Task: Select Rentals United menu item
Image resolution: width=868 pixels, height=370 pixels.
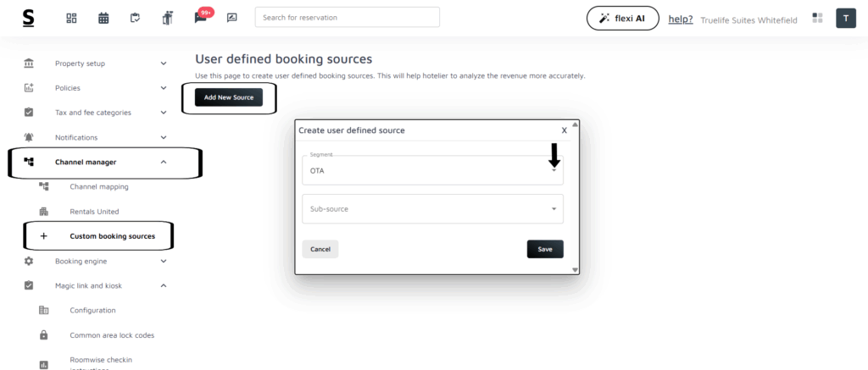Action: [94, 212]
